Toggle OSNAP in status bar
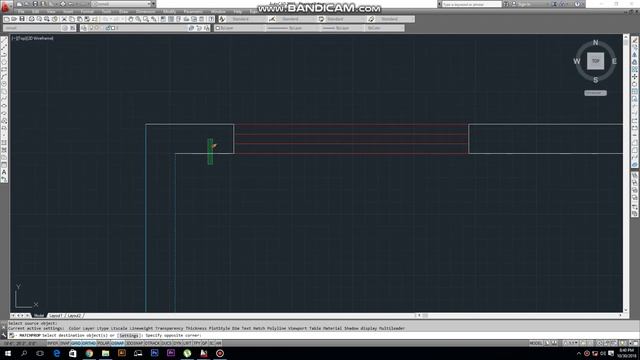Viewport: 640px width, 360px height. pyautogui.click(x=118, y=343)
